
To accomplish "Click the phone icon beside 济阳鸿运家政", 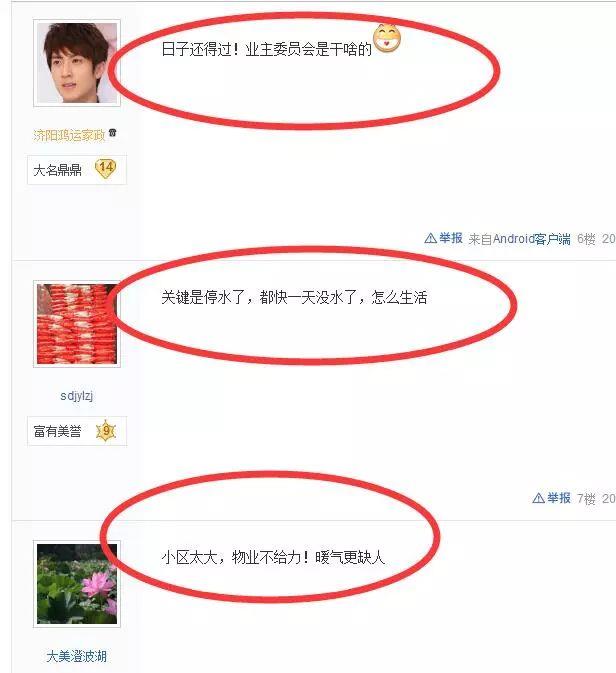I will 112,133.
